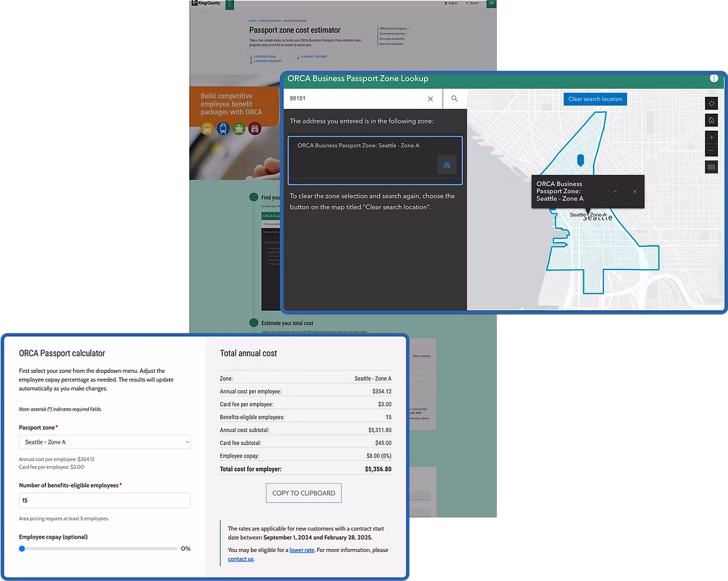Viewport: 728px width, 581px height.
Task: Click the Total cost for employer $5,356.80 value
Action: 378,469
